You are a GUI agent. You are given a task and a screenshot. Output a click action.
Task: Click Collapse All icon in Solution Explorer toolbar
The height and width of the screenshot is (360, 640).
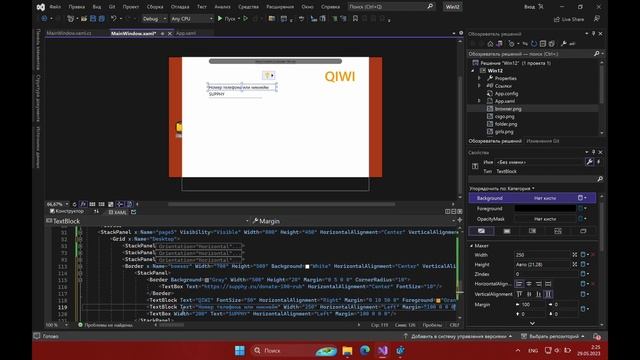pyautogui.click(x=542, y=44)
